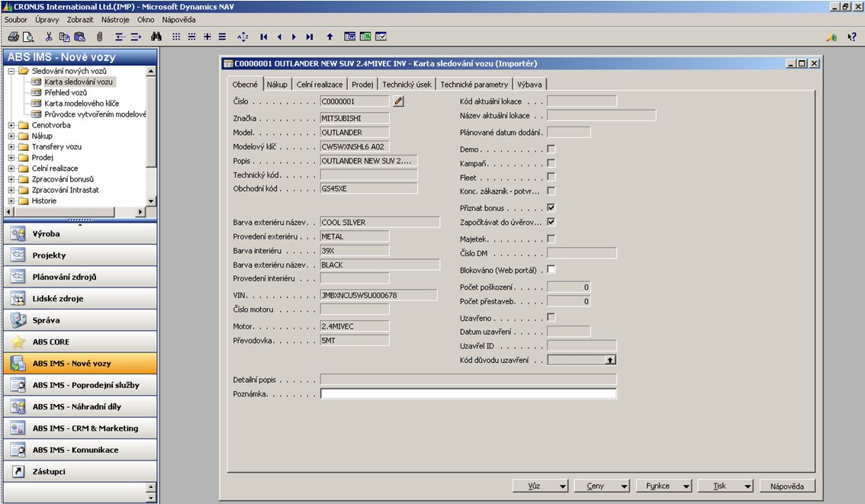Uncheck the Započítávat do úvěrov... checkbox
The width and height of the screenshot is (865, 504).
pos(551,222)
